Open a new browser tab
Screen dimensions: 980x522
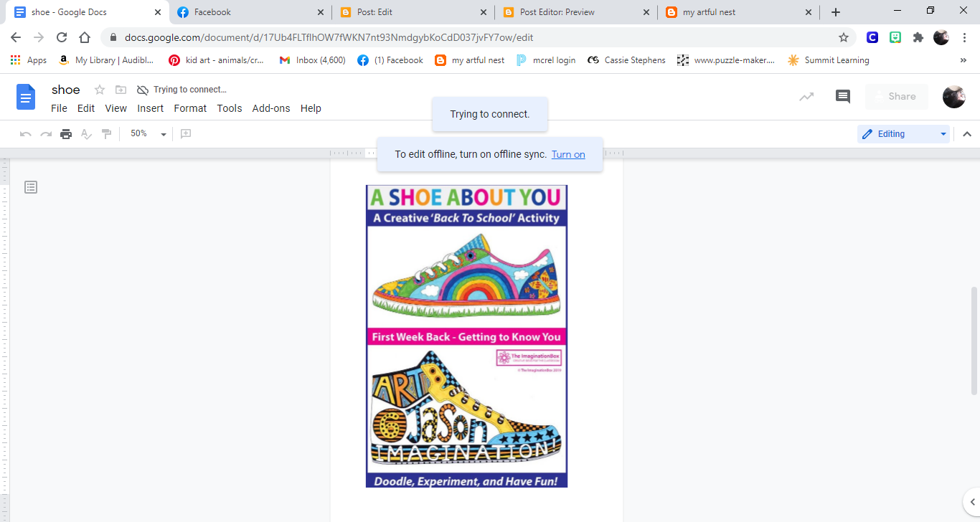pos(836,12)
